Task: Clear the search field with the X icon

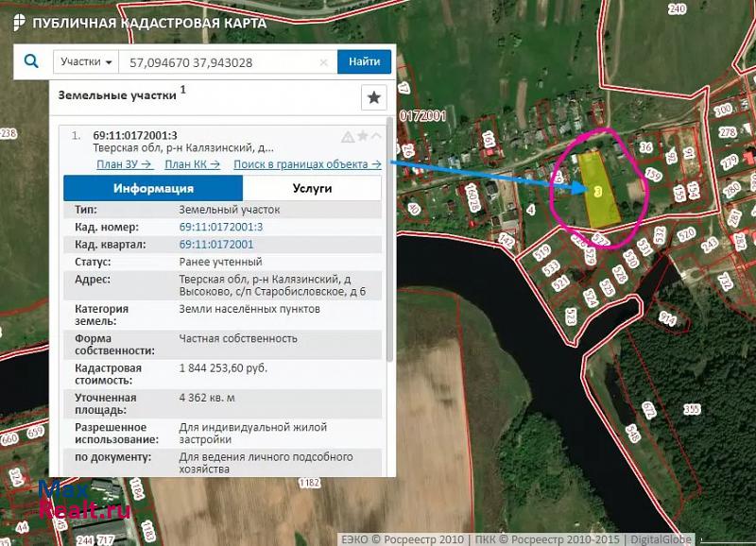Action: pyautogui.click(x=323, y=62)
